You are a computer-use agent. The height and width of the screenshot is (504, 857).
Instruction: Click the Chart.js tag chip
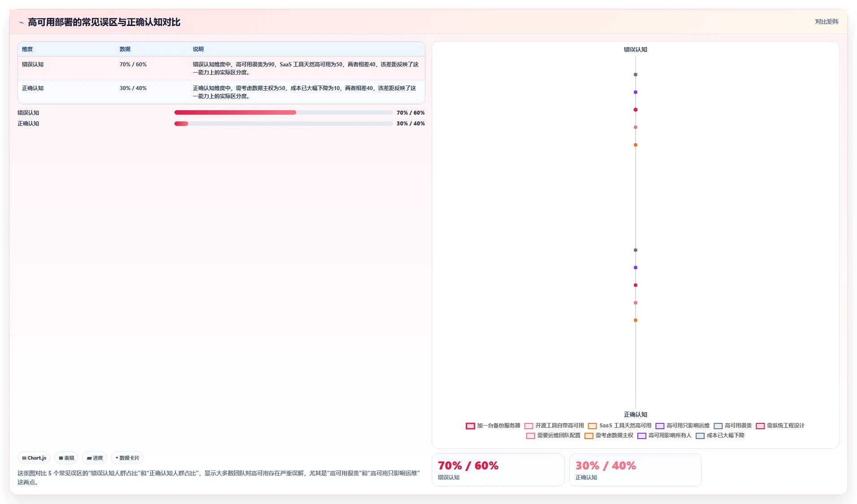coord(34,458)
